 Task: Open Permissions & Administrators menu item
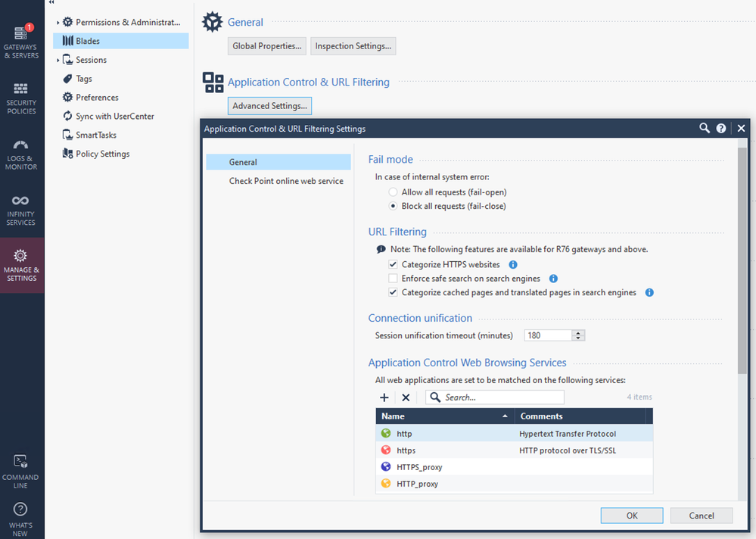pyautogui.click(x=128, y=22)
